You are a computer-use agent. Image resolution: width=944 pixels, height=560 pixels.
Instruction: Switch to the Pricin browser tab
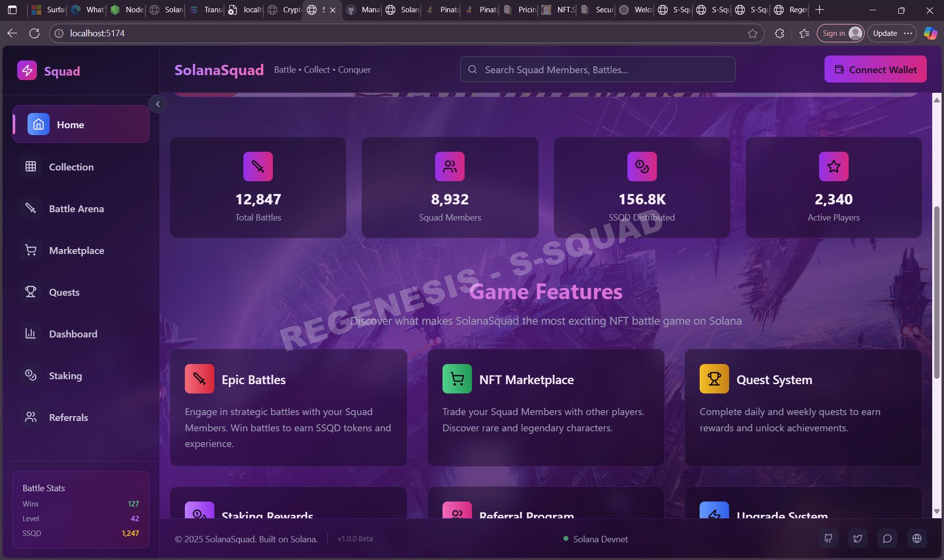pyautogui.click(x=520, y=9)
